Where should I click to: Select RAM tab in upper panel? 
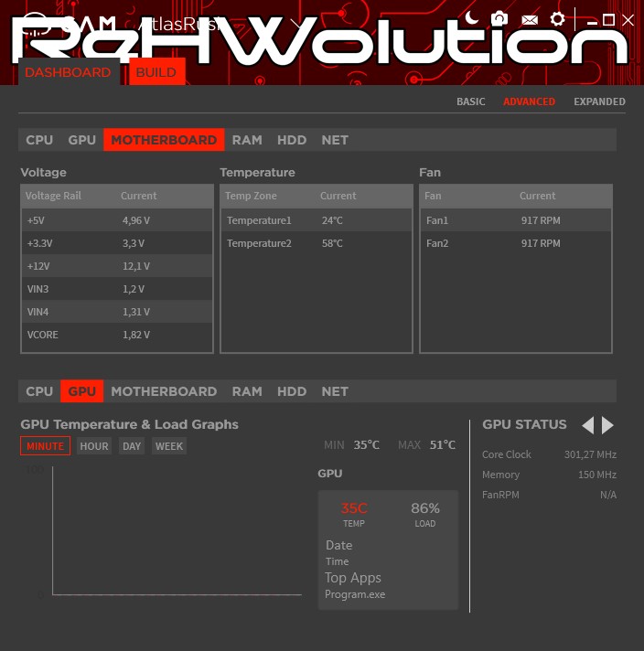(247, 140)
